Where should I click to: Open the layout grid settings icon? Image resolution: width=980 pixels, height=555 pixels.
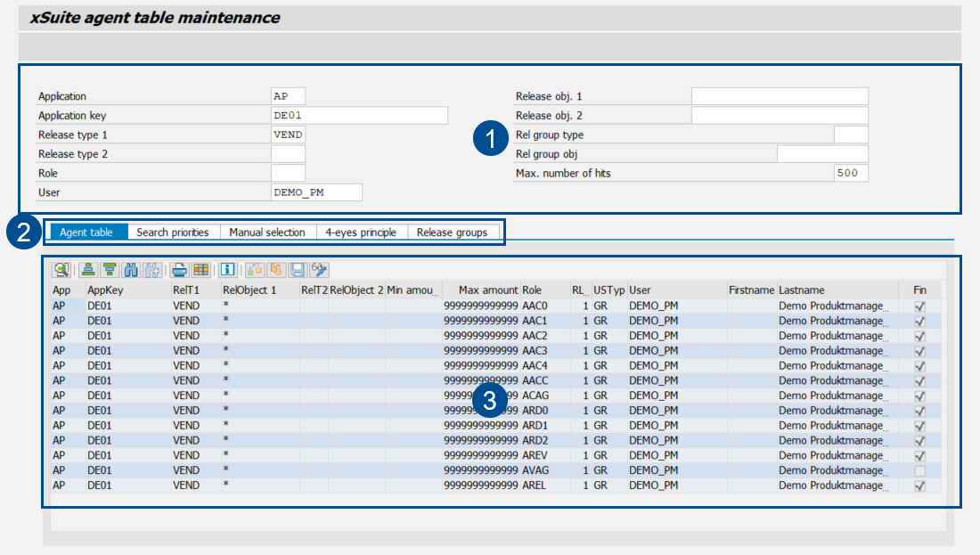[x=201, y=269]
